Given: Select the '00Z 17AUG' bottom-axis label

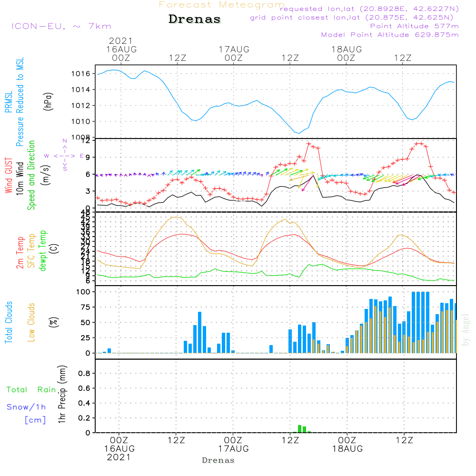Looking at the screenshot, I should (x=233, y=445).
